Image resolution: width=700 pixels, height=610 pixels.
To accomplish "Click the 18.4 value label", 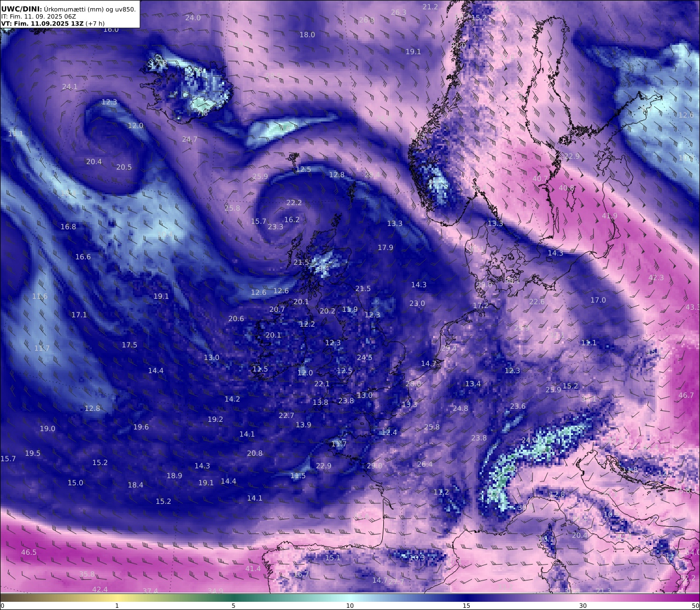I will (136, 485).
